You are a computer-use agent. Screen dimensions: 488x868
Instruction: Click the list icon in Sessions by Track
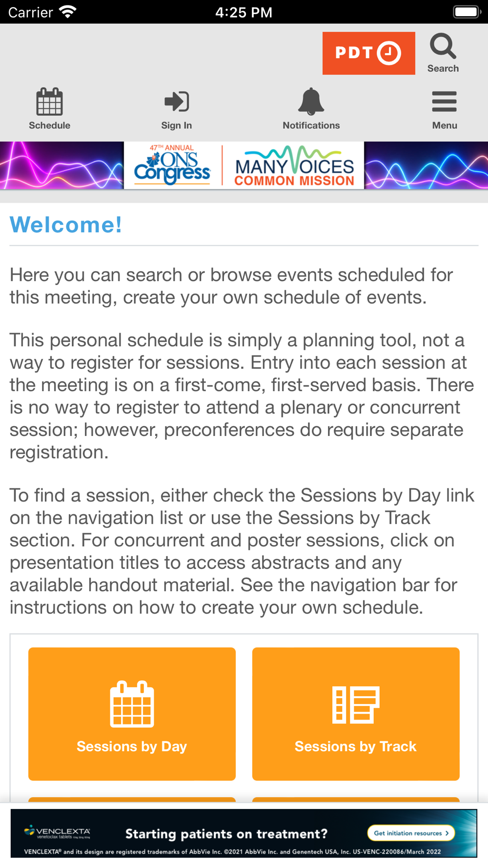356,704
